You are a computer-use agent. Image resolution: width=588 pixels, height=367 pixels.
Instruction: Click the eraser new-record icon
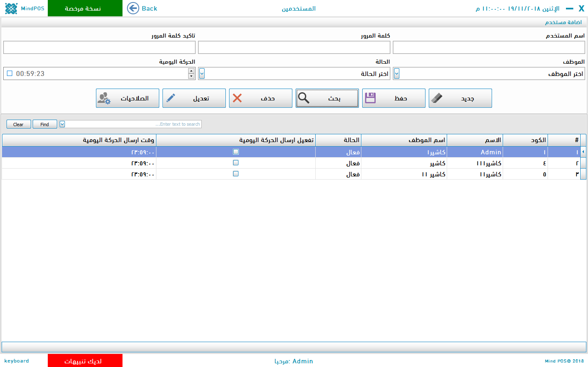click(437, 98)
